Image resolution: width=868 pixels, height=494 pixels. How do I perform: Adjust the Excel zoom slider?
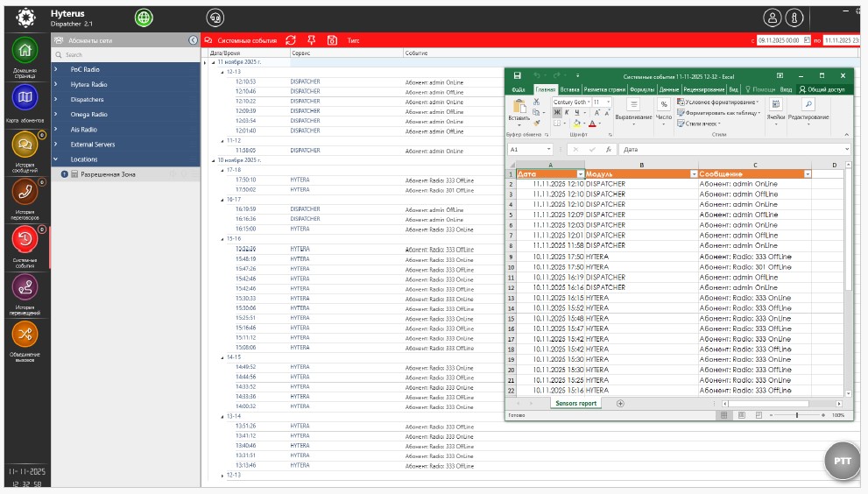(x=797, y=415)
